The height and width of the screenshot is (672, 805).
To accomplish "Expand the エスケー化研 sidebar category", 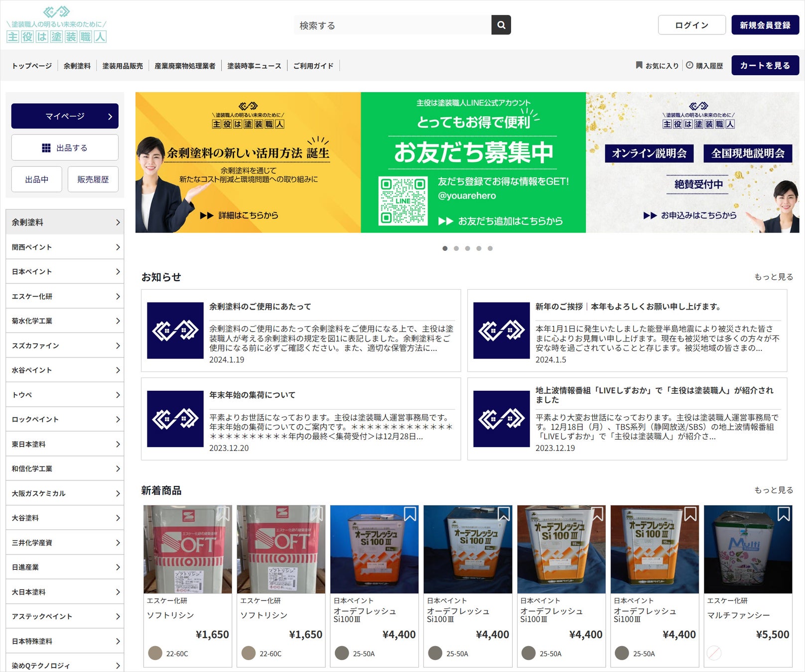I will tap(65, 296).
